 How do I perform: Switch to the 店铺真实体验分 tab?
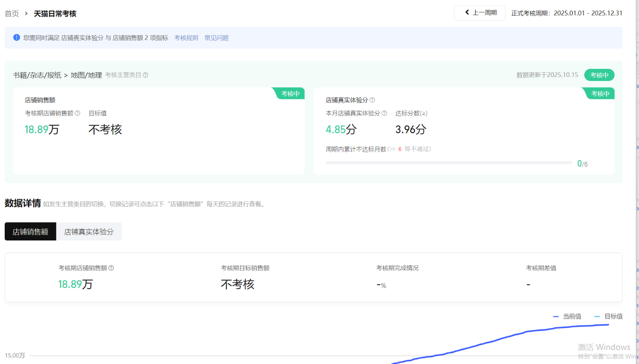pyautogui.click(x=89, y=232)
